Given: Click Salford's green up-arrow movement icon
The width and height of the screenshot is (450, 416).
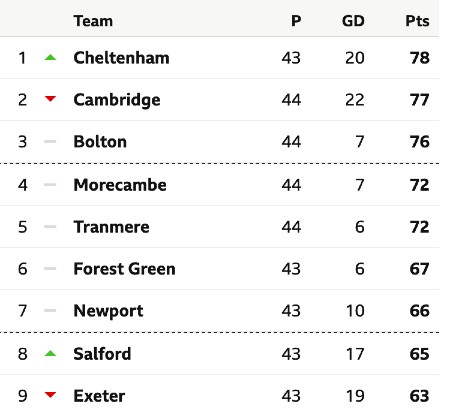Looking at the screenshot, I should tap(50, 353).
